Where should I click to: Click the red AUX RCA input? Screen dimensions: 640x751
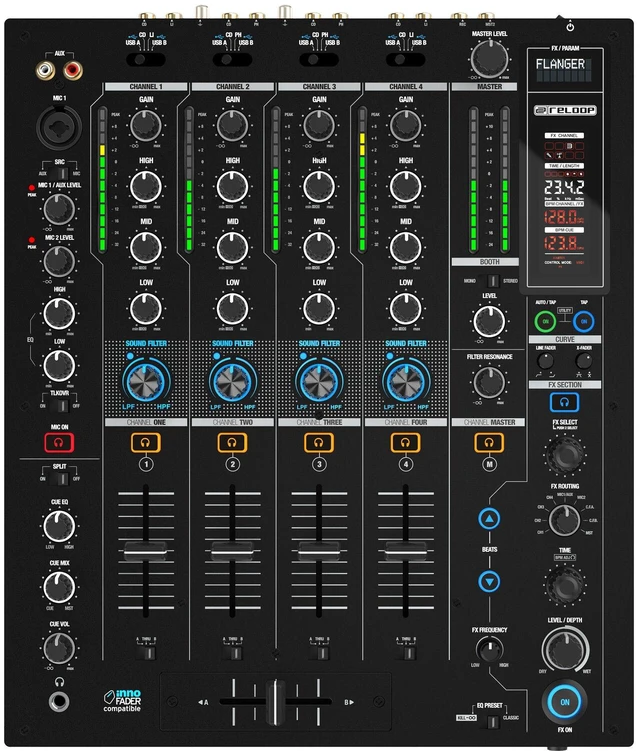[72, 70]
